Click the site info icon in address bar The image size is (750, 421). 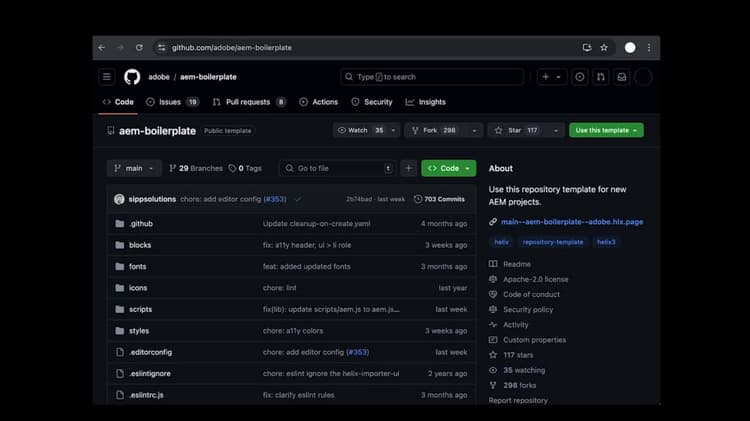tap(161, 47)
